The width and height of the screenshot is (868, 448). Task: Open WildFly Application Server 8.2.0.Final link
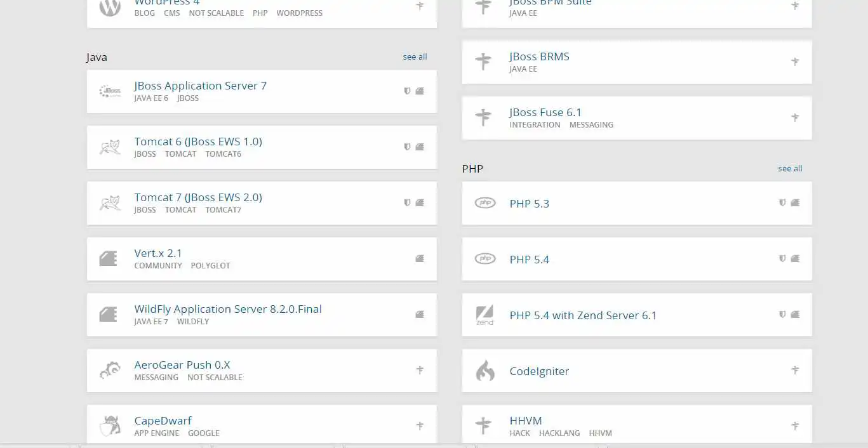(228, 309)
